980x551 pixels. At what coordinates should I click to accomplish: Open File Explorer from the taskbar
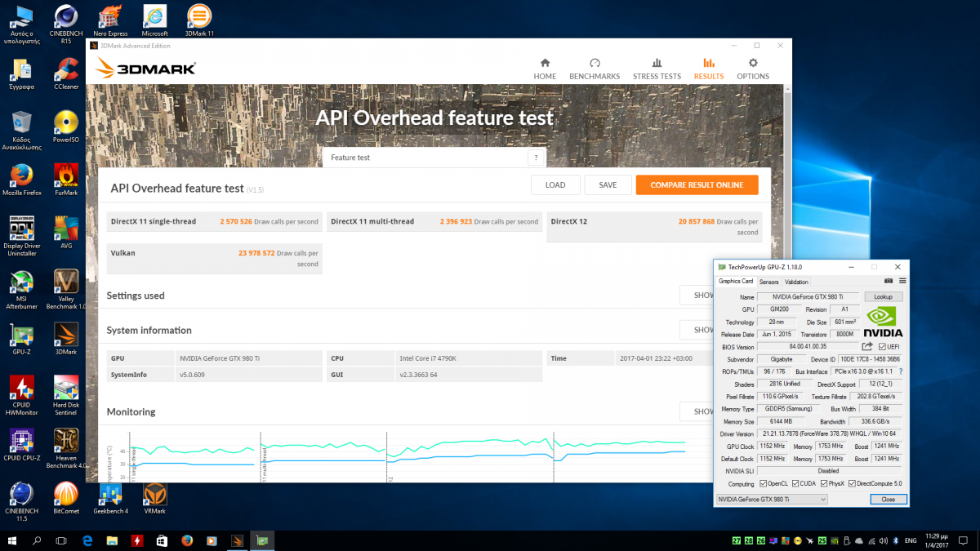tap(112, 540)
